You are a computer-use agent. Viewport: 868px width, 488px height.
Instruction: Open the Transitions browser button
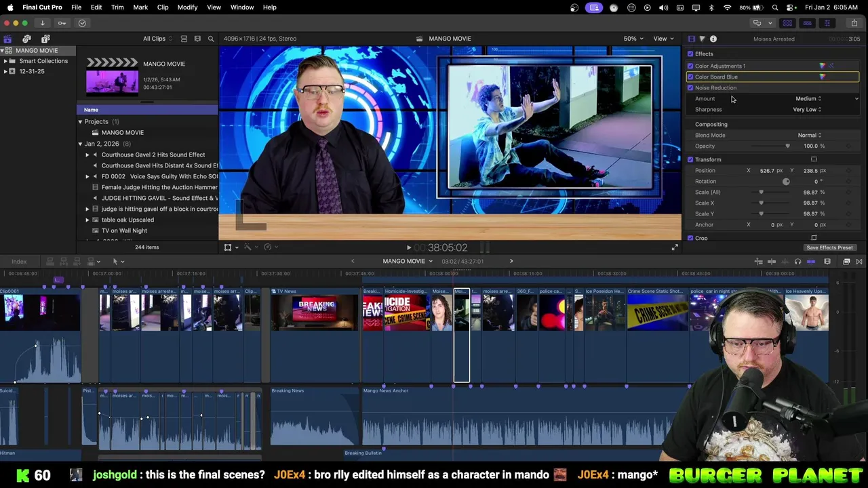(x=860, y=262)
